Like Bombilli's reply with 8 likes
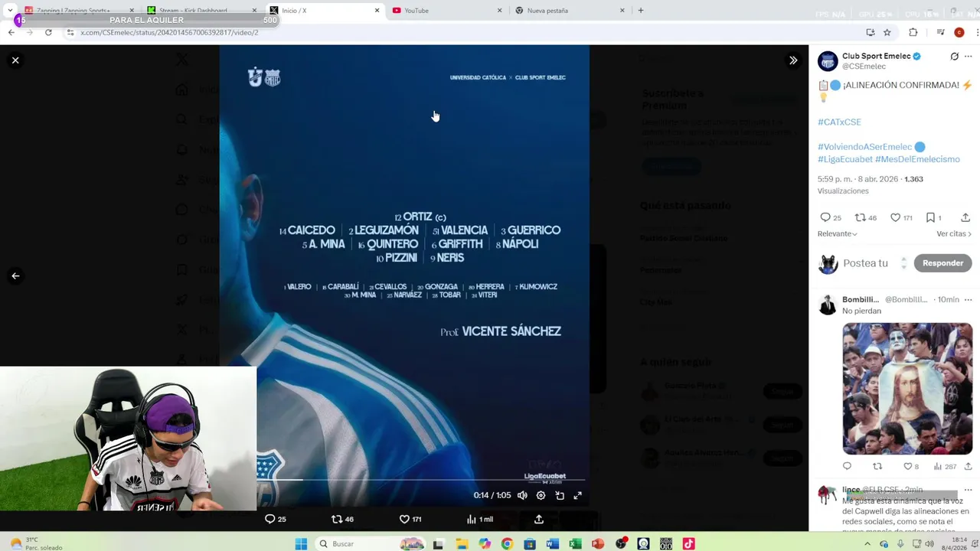 coord(910,466)
